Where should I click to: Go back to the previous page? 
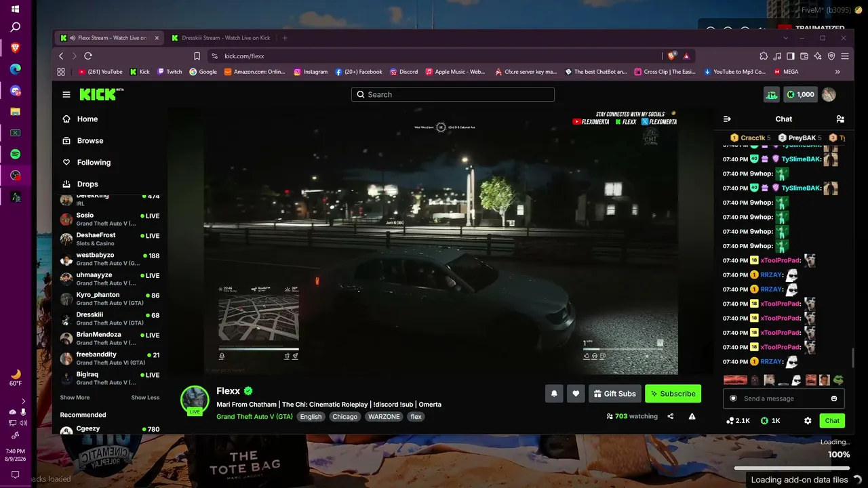(x=61, y=56)
